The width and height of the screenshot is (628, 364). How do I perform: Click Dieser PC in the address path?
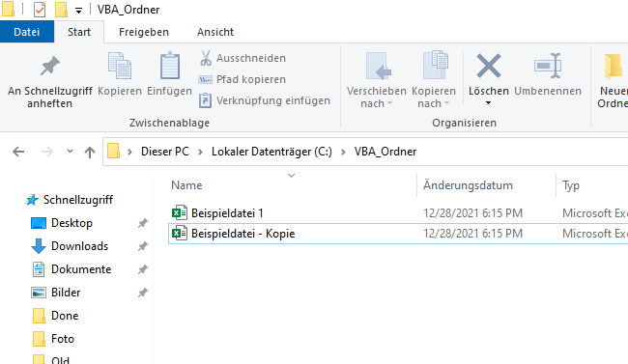(x=165, y=152)
